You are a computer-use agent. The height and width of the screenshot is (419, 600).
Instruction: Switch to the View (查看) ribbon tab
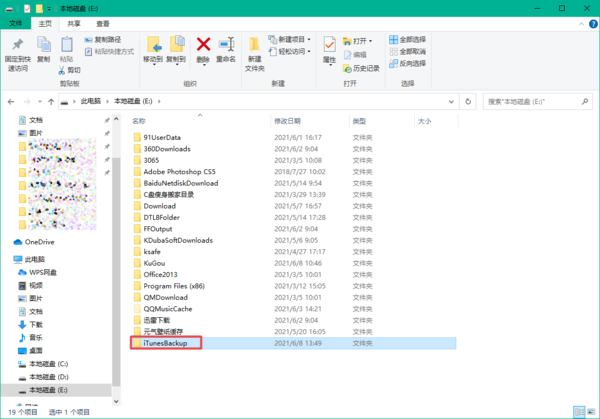point(103,24)
